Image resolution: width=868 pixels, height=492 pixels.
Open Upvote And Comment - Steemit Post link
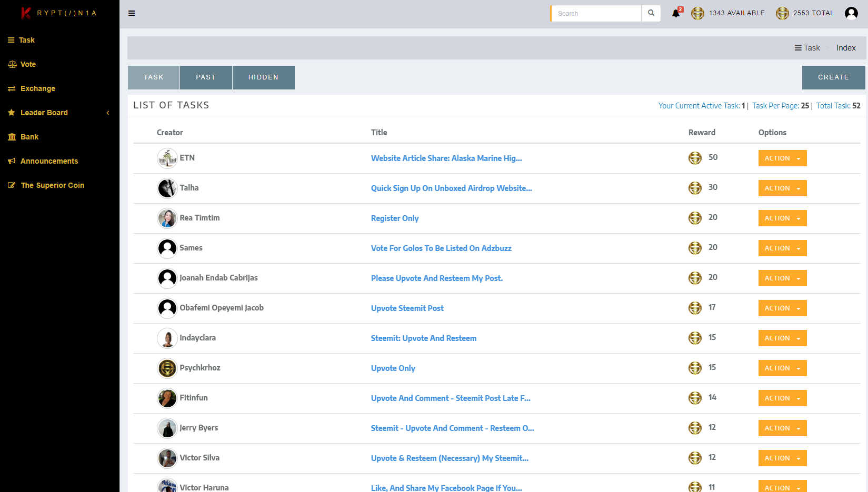click(451, 398)
